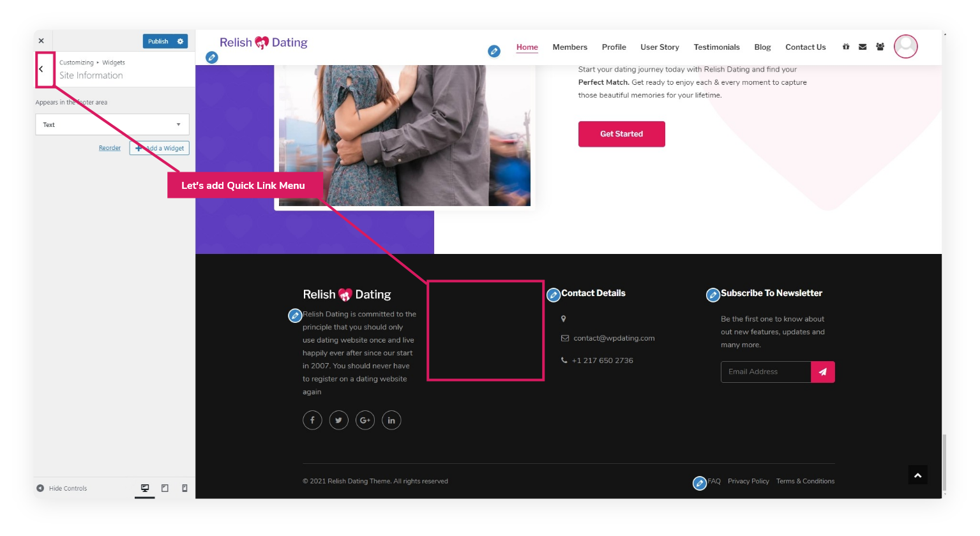The width and height of the screenshot is (980, 536).
Task: Click the Add a Widget button
Action: click(160, 148)
